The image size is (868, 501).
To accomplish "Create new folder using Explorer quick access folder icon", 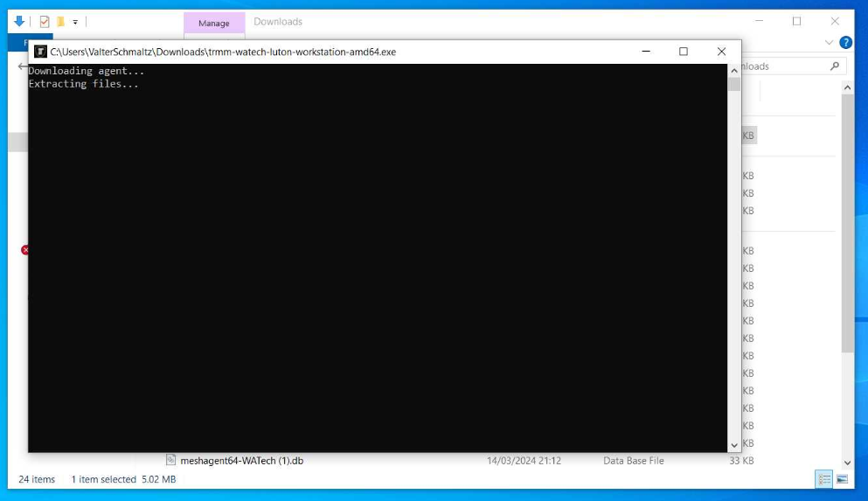I will tap(60, 22).
